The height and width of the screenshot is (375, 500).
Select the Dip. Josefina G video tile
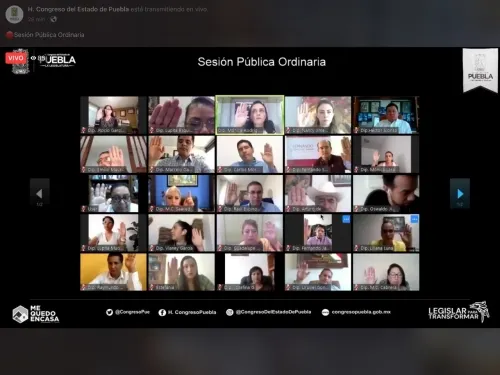click(x=250, y=272)
